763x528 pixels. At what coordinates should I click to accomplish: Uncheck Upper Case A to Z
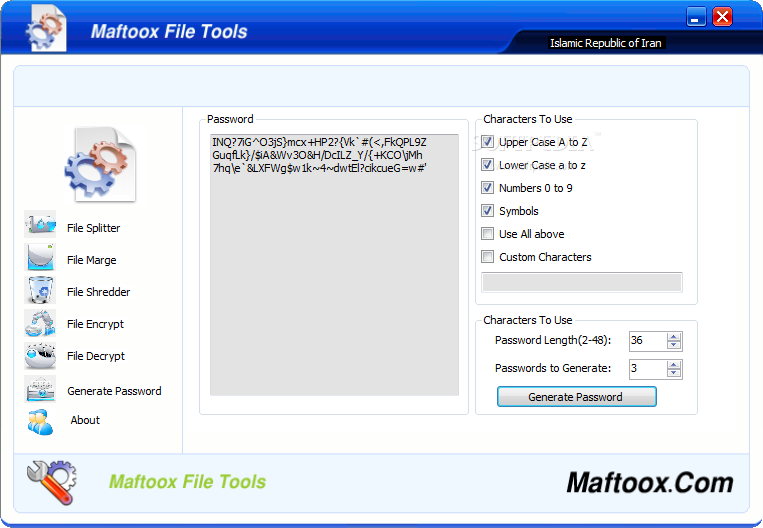point(487,142)
